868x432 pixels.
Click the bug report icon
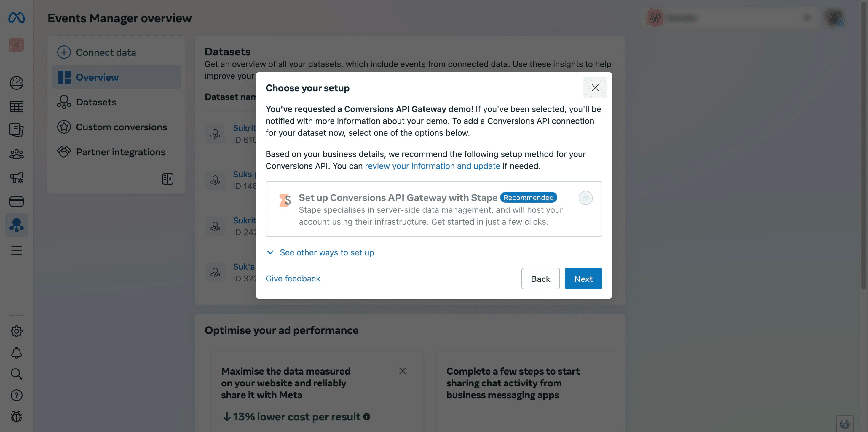(17, 417)
